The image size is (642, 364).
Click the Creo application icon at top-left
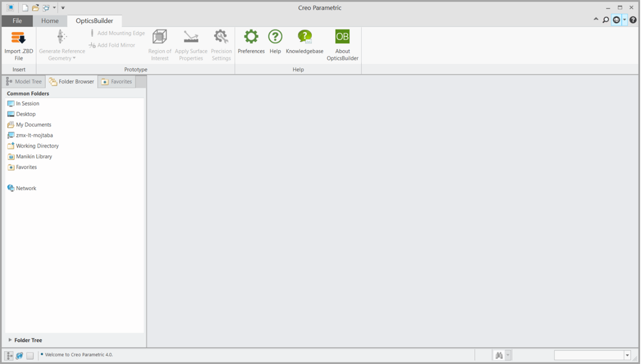pyautogui.click(x=10, y=8)
